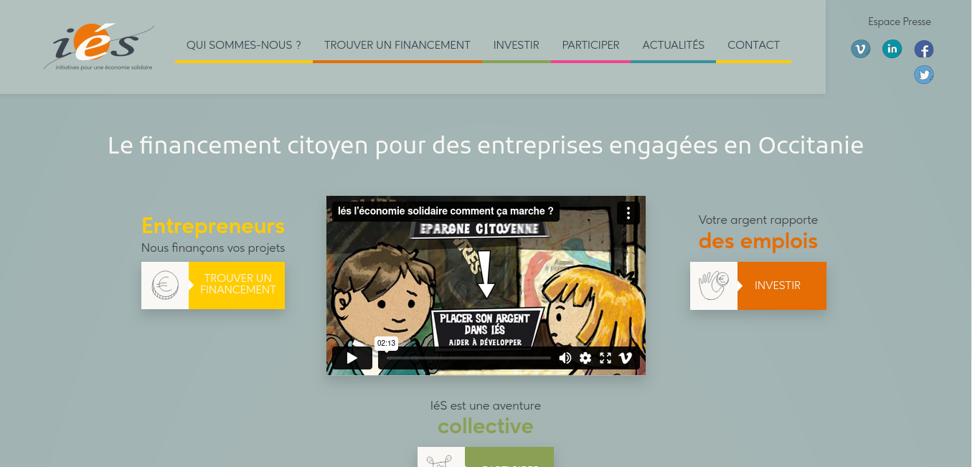Open the Trouver un financement menu
The image size is (980, 467).
[x=397, y=45]
